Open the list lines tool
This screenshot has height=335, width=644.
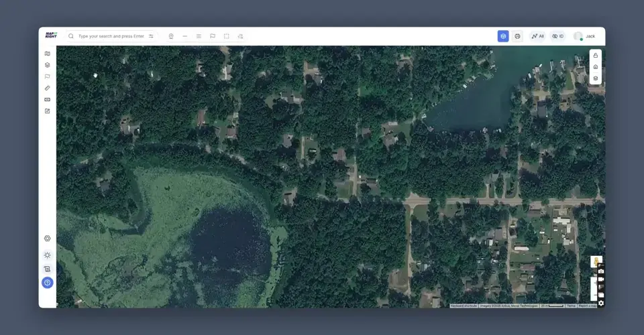(199, 36)
